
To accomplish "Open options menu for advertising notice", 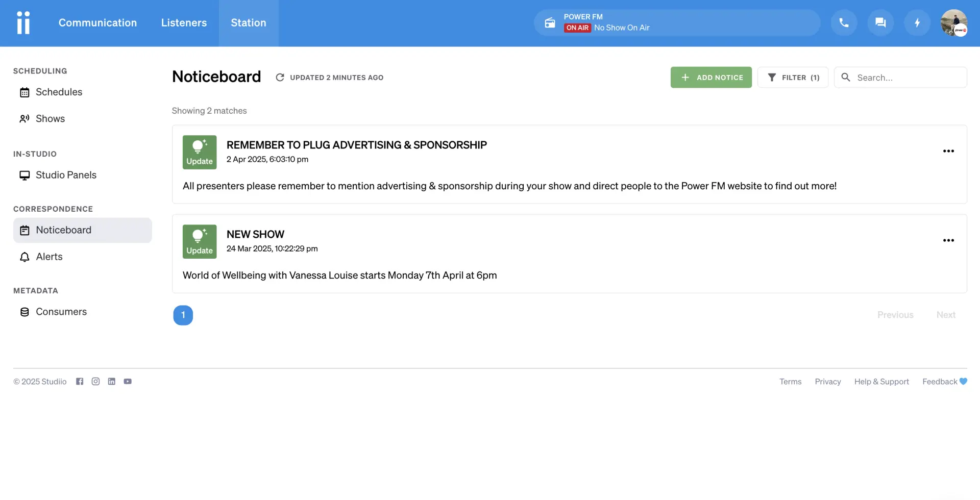I will click(x=948, y=151).
